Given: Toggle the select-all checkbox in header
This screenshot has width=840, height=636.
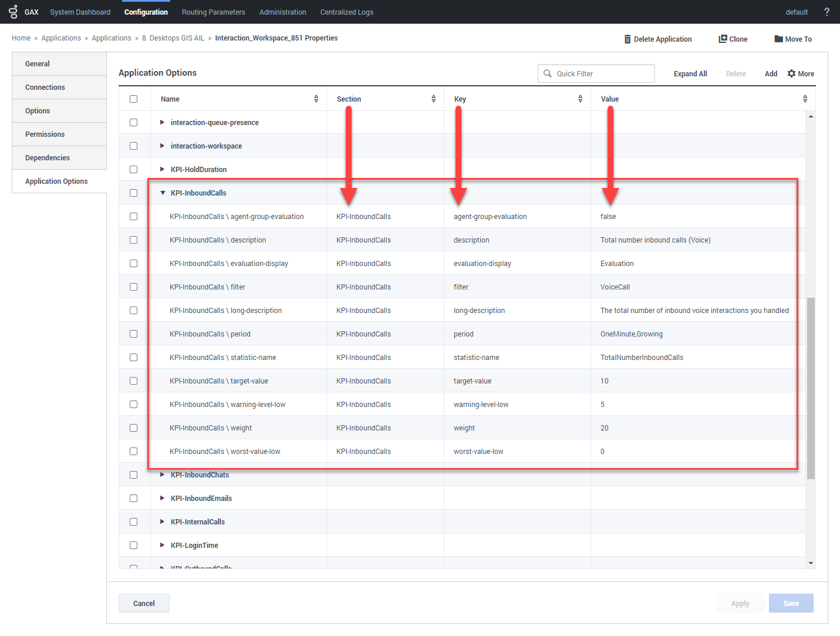Looking at the screenshot, I should pyautogui.click(x=133, y=99).
